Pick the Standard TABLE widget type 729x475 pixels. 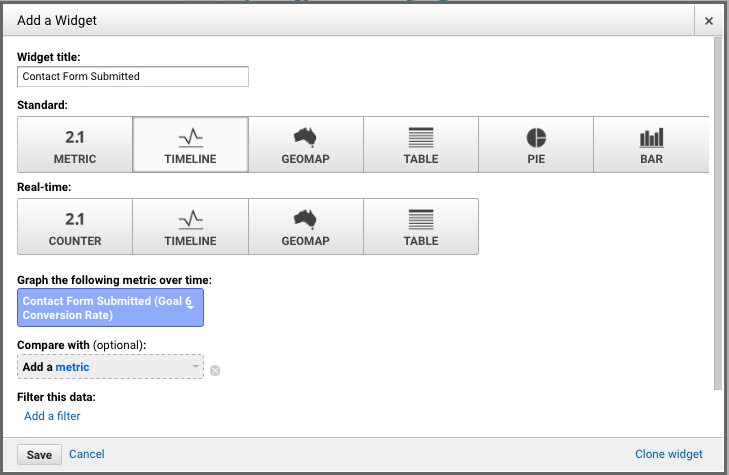click(x=421, y=145)
